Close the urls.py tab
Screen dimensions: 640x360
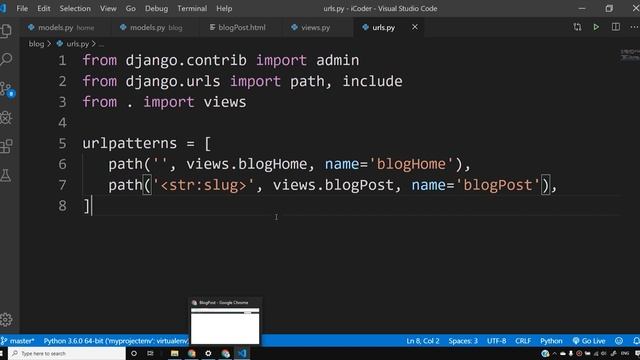coord(415,27)
